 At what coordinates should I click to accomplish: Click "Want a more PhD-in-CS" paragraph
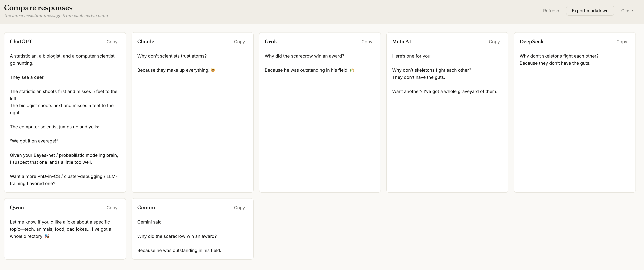64,180
